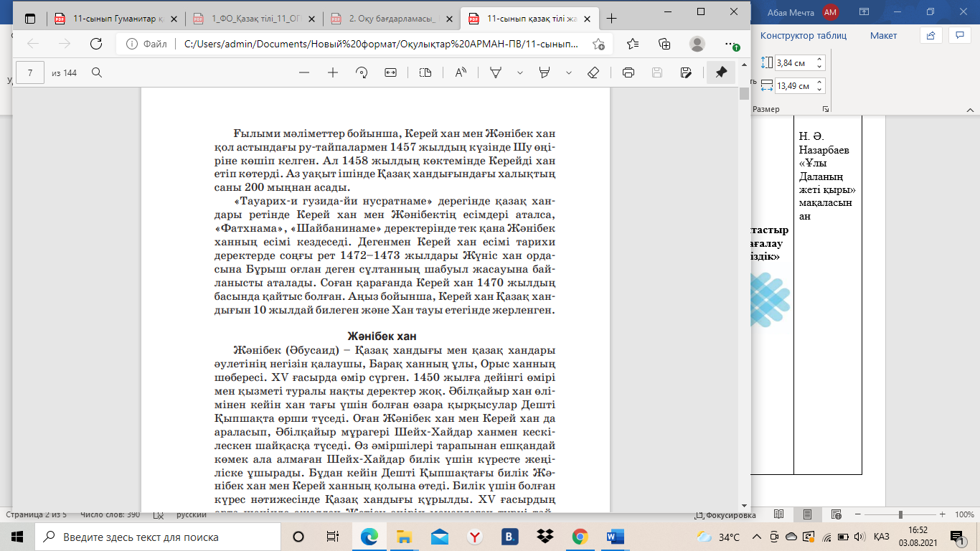Screen dimensions: 980x551
Task: Open Share button in Word window
Action: pyautogui.click(x=930, y=35)
